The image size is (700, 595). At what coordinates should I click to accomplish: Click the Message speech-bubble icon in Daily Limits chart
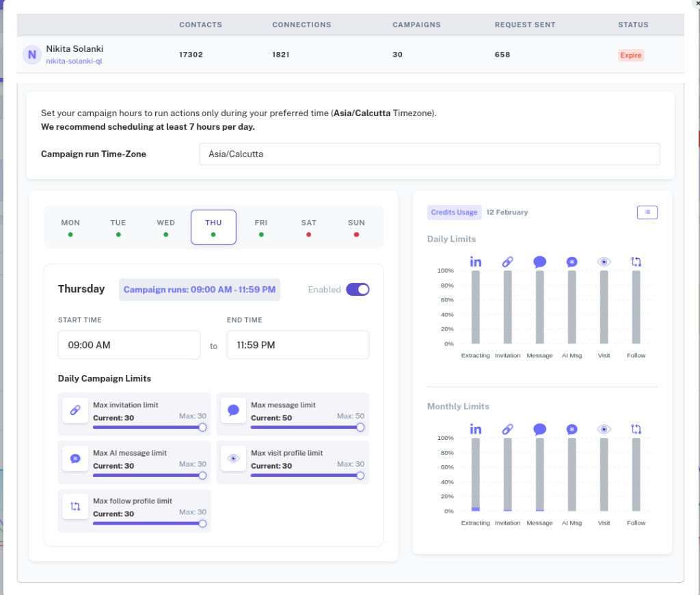[x=539, y=262]
